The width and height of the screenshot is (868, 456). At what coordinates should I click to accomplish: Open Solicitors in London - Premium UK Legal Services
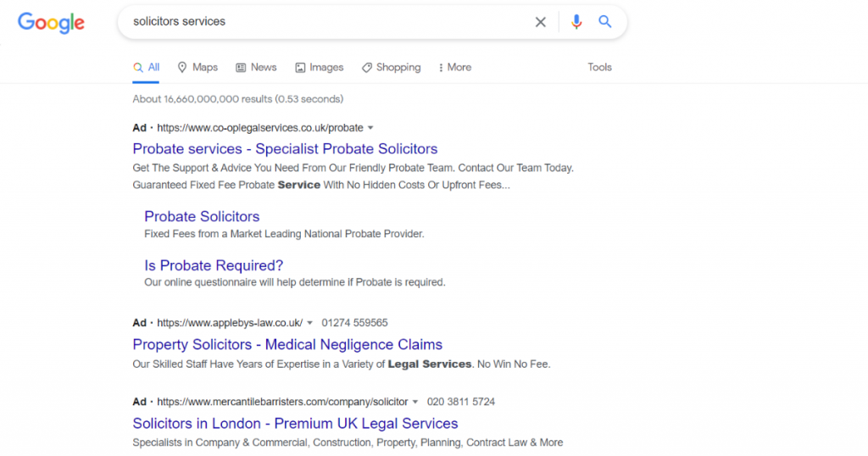(295, 423)
